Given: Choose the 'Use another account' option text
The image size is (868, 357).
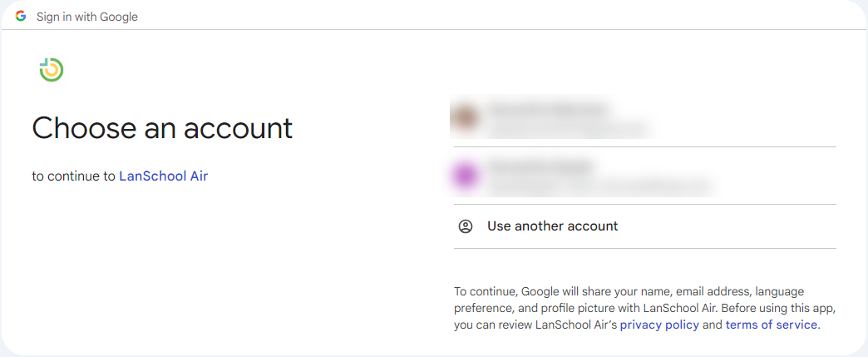Looking at the screenshot, I should (552, 226).
